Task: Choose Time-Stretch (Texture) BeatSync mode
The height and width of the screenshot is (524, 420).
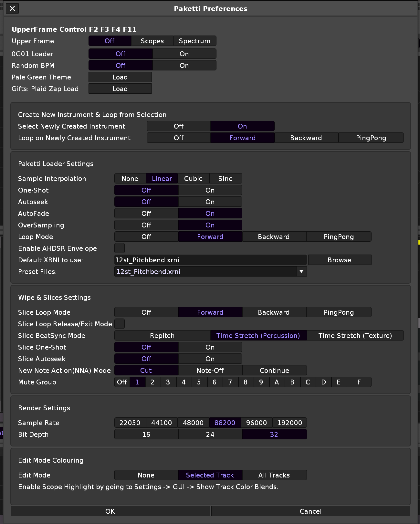Action: click(x=355, y=336)
